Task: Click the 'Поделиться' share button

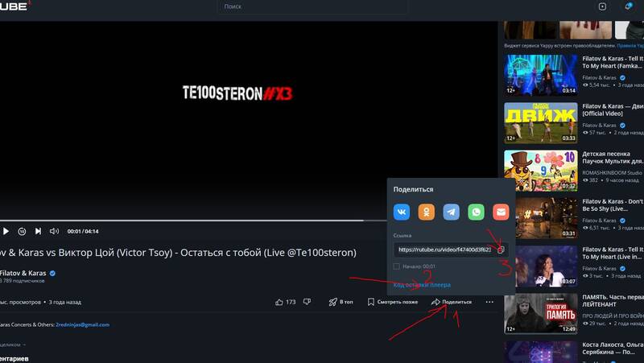Action: tap(452, 302)
